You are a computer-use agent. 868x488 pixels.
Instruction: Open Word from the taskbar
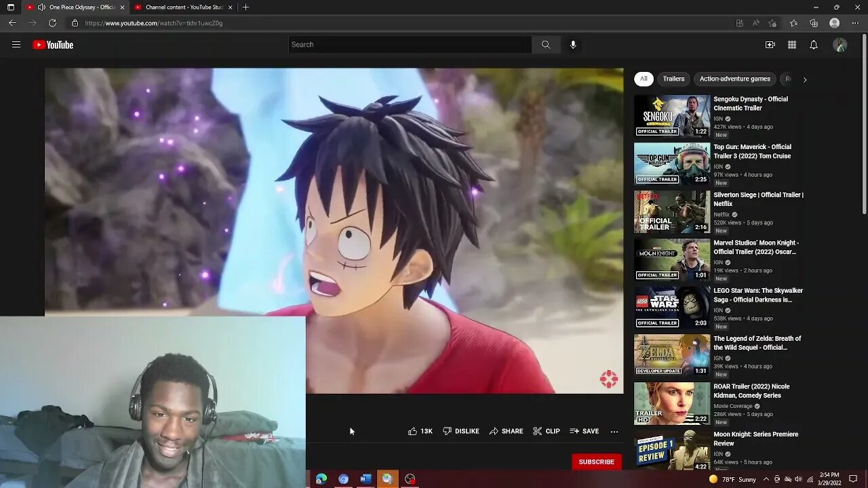[x=366, y=479]
